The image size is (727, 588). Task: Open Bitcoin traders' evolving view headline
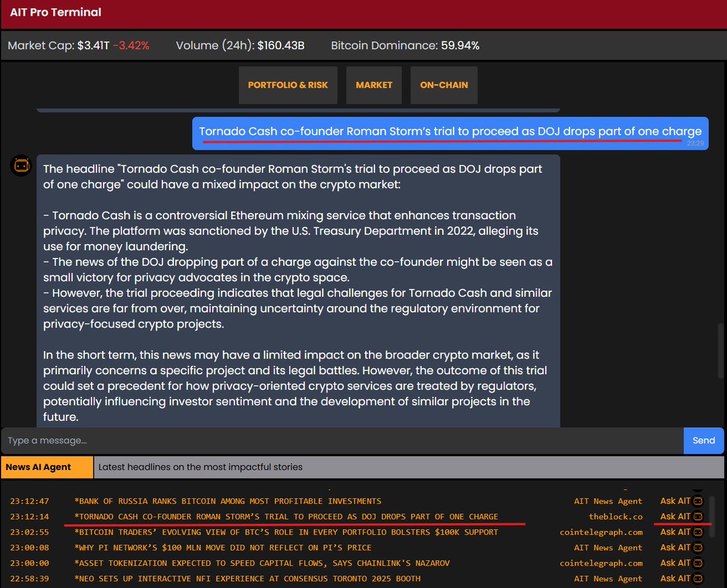[286, 532]
